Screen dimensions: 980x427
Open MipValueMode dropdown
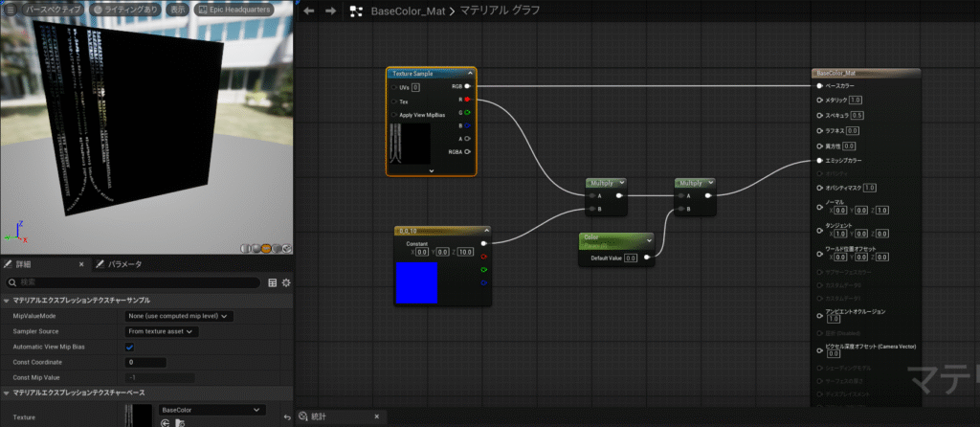click(179, 316)
